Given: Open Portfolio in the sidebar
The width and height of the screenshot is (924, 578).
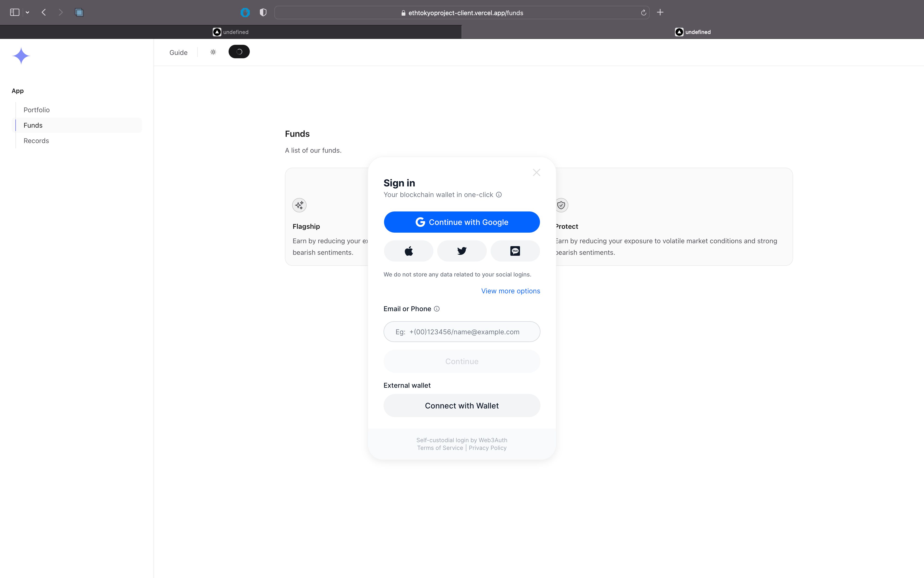Looking at the screenshot, I should click(37, 110).
